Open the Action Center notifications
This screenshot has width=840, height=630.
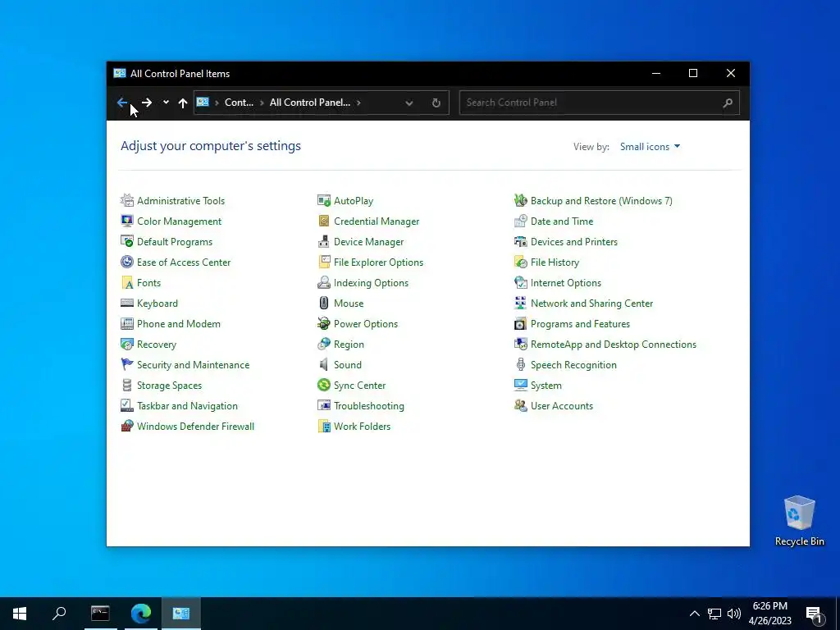(814, 614)
